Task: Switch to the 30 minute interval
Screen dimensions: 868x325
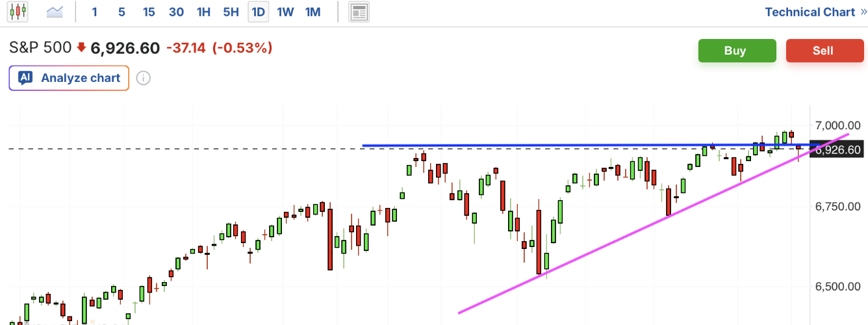Action: point(176,12)
